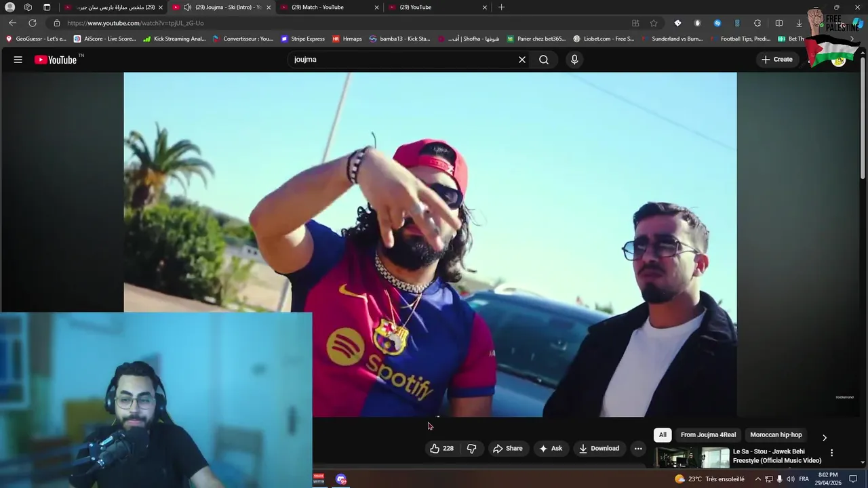
Task: Select the Moroccan hip-hop chip
Action: tap(776, 435)
